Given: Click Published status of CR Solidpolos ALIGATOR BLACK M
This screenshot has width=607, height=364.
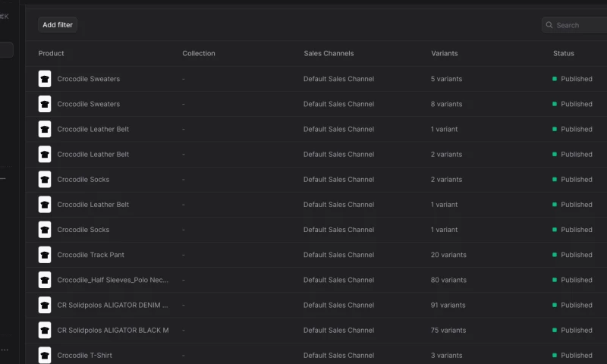Looking at the screenshot, I should point(576,330).
